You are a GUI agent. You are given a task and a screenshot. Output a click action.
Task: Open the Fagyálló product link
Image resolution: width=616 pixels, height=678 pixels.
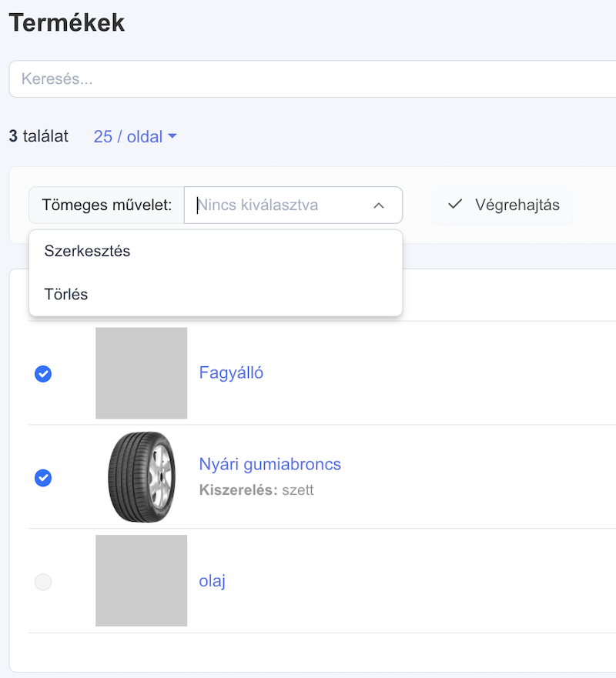[x=231, y=372]
